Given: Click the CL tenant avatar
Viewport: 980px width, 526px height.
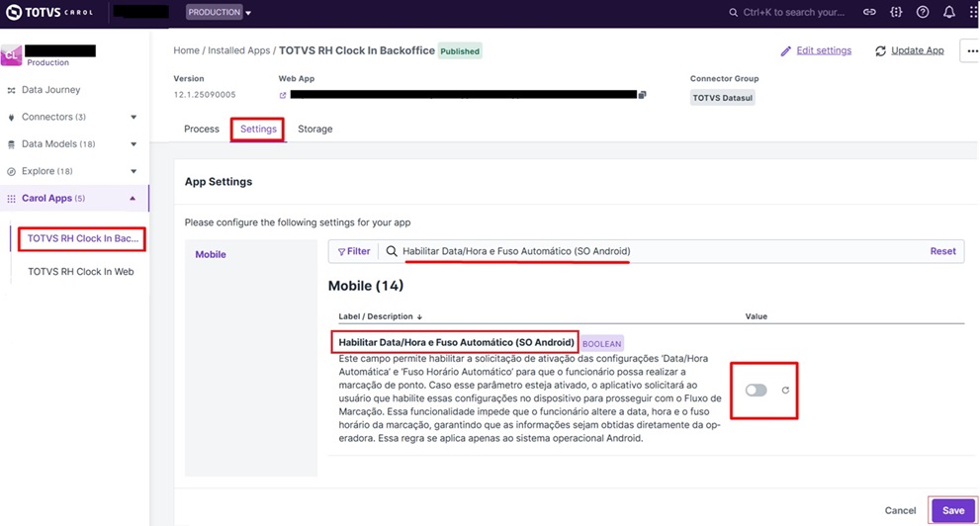Looking at the screenshot, I should point(11,55).
